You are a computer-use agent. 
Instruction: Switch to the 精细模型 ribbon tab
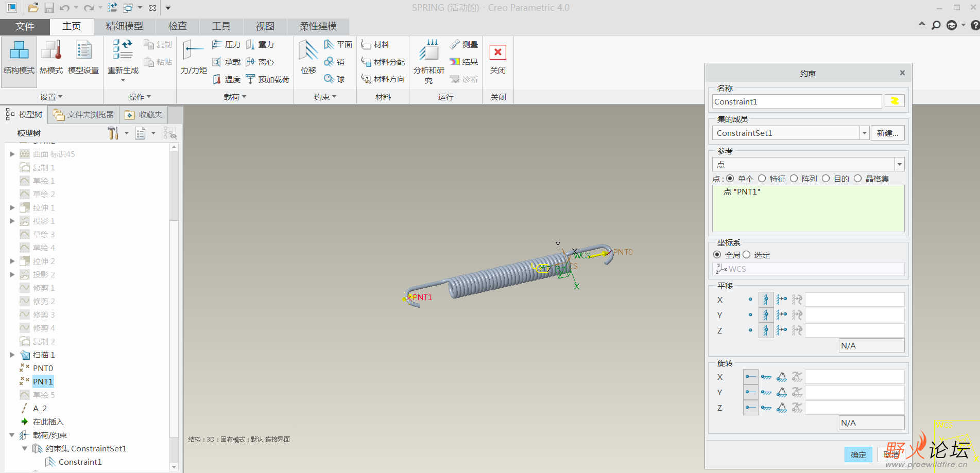124,26
